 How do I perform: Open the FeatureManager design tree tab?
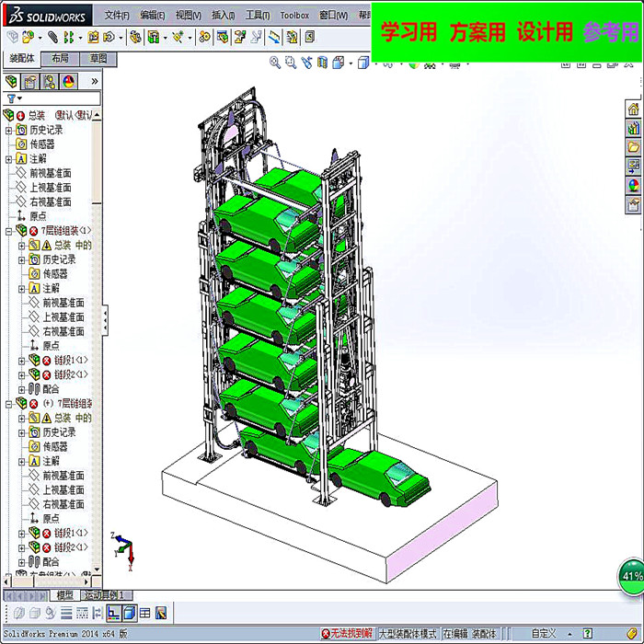click(x=11, y=82)
